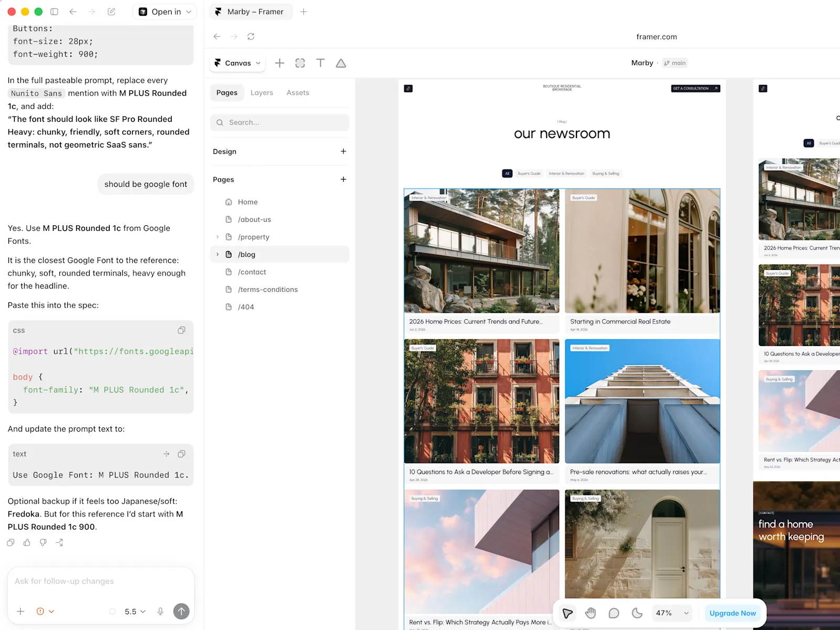Open the Canvas mode dropdown

tap(238, 63)
